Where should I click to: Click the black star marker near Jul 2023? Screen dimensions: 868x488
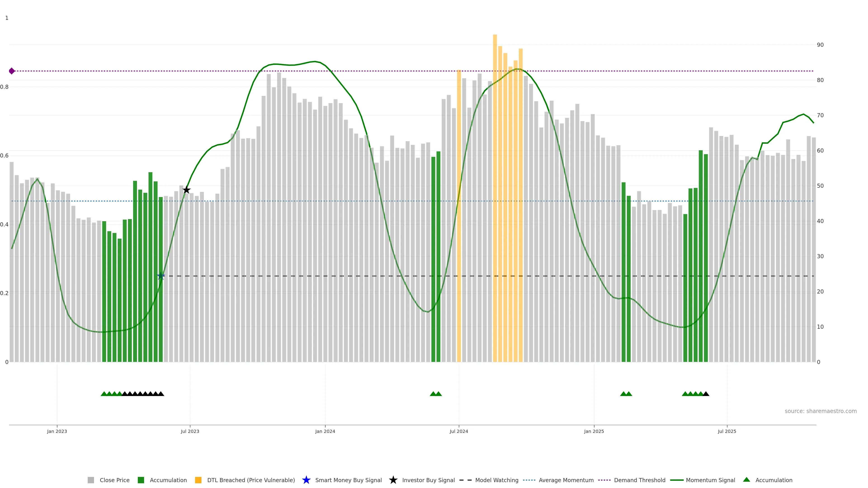[x=186, y=190]
